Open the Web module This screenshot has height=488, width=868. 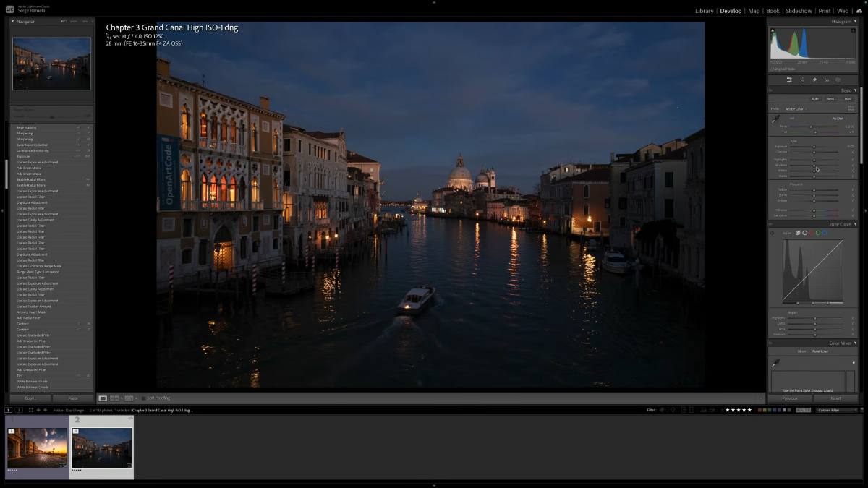(843, 11)
